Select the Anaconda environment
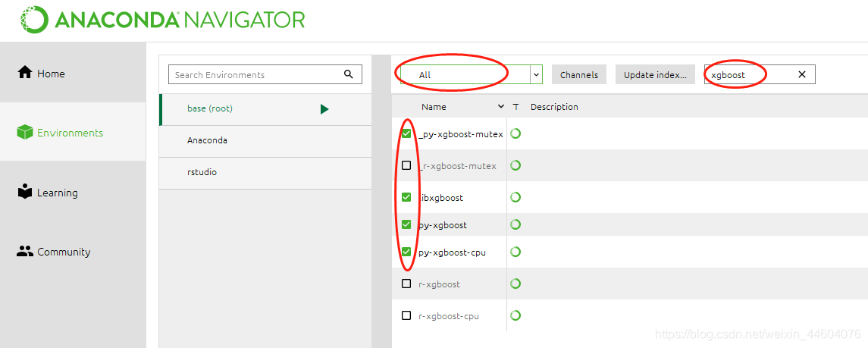 click(x=265, y=140)
